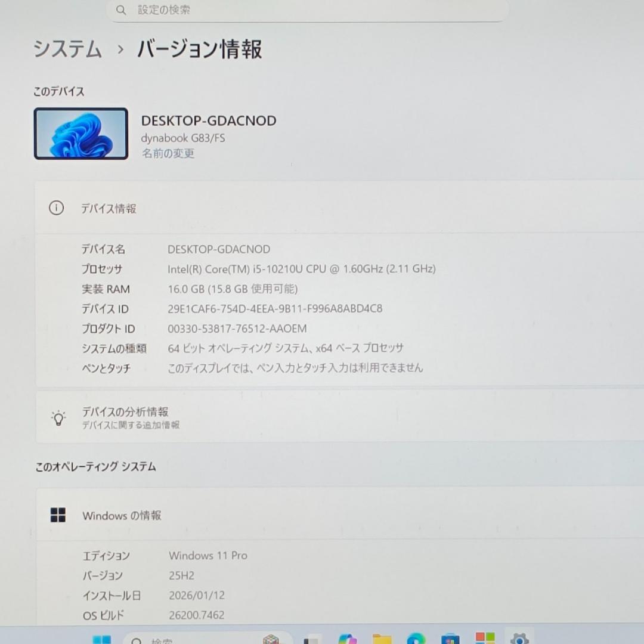The width and height of the screenshot is (644, 644).
Task: Click the info (i) icon on デバイス情報
Action: coord(56,208)
